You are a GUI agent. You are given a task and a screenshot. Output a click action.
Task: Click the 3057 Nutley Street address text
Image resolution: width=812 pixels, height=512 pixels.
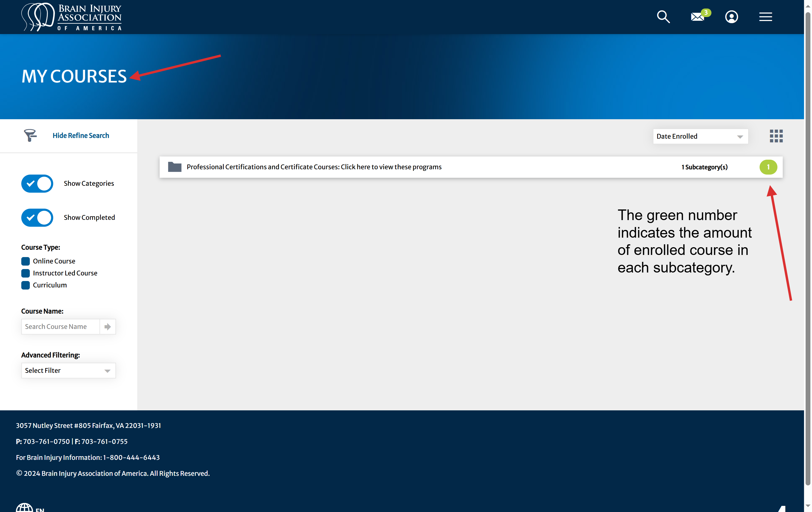88,425
